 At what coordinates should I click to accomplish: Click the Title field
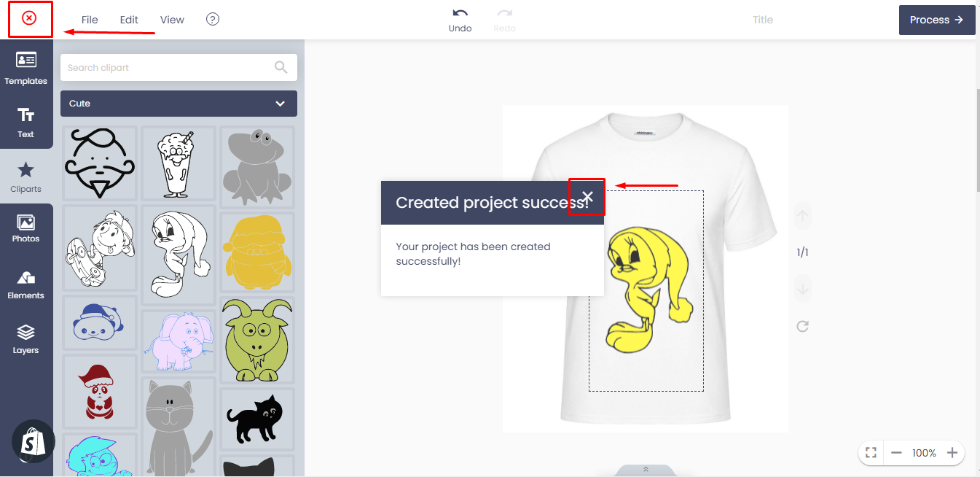tap(763, 20)
